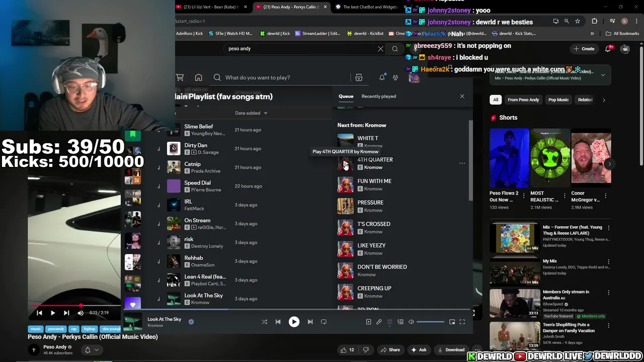644x362 pixels.
Task: Expand the Mix playlist panel chevron
Action: [603, 75]
